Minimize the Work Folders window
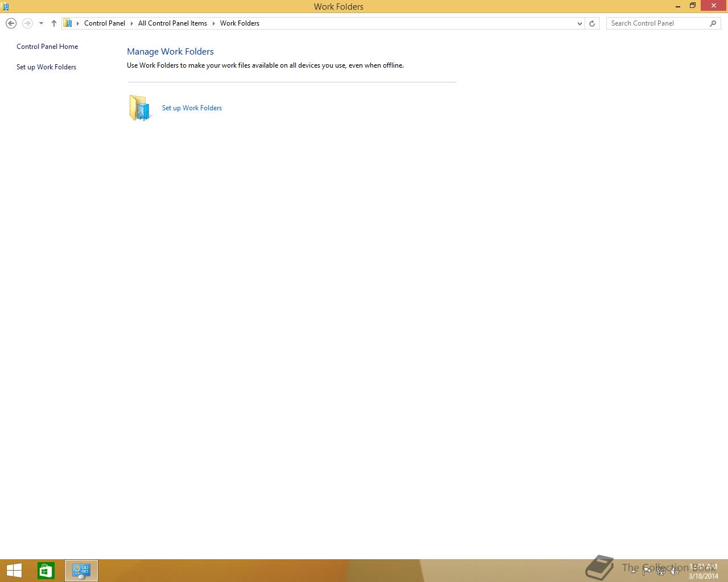728x582 pixels. 678,6
